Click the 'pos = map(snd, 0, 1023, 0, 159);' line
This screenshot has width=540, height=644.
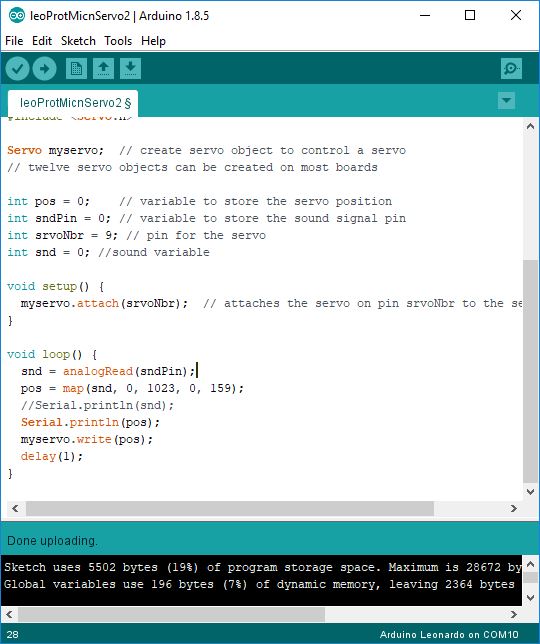point(132,389)
